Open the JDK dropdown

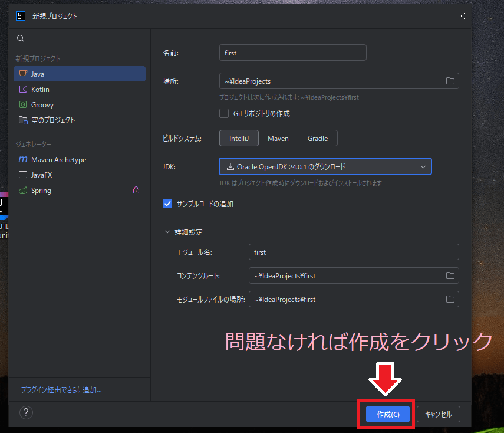(x=325, y=166)
